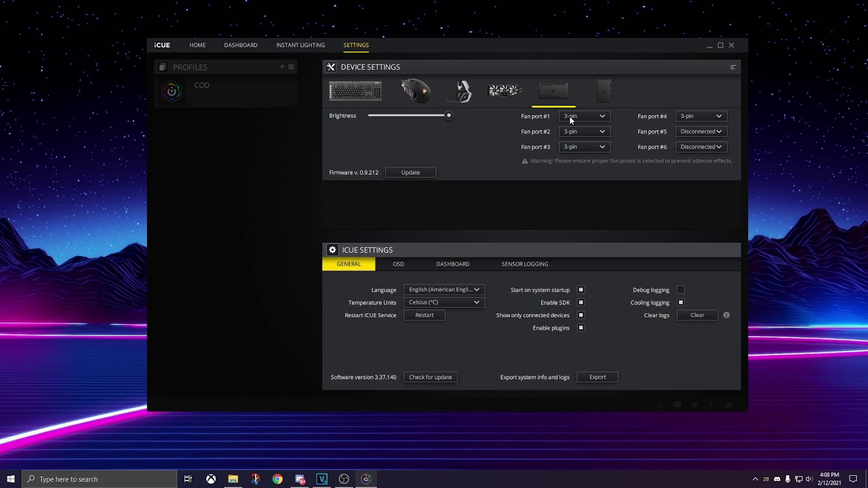
Task: Open the Xbox app from taskbar
Action: pyautogui.click(x=211, y=479)
